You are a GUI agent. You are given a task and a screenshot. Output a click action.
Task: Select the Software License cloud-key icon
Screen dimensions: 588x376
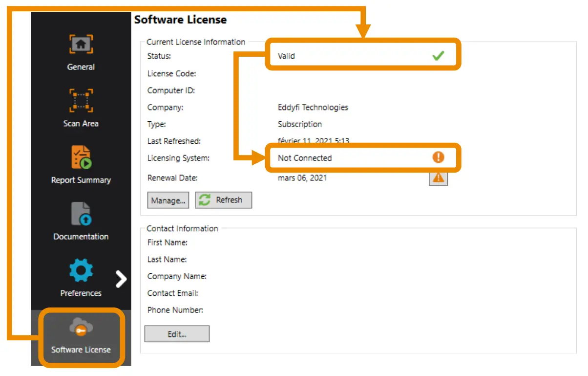tap(81, 328)
